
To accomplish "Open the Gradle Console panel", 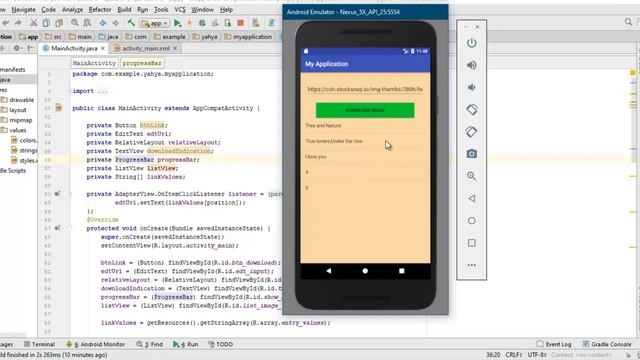I will [x=607, y=344].
